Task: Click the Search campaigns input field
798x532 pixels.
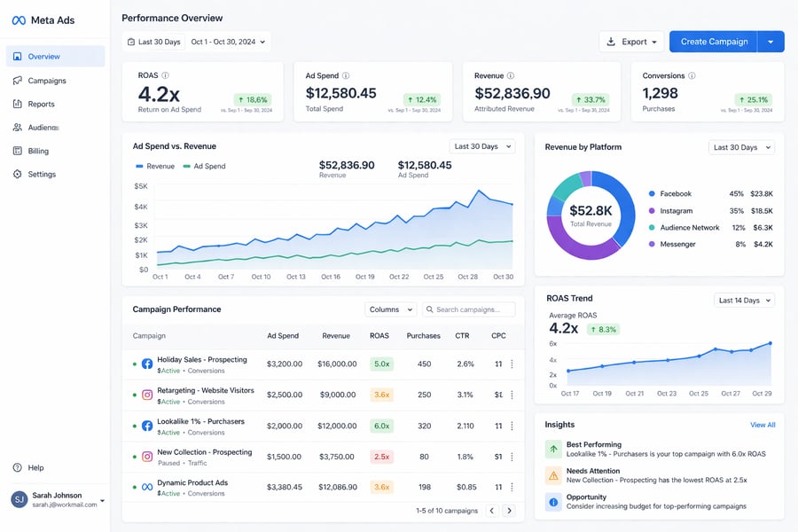Action: click(470, 309)
